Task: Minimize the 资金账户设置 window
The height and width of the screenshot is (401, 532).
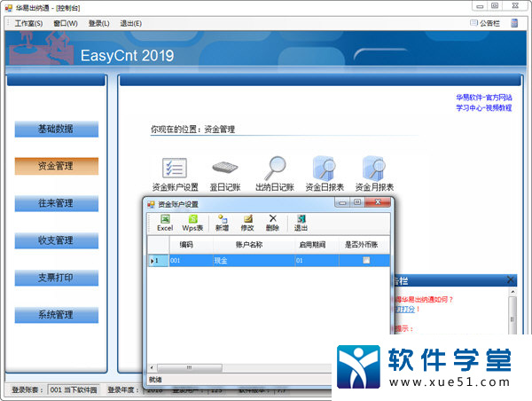Action: click(x=342, y=202)
